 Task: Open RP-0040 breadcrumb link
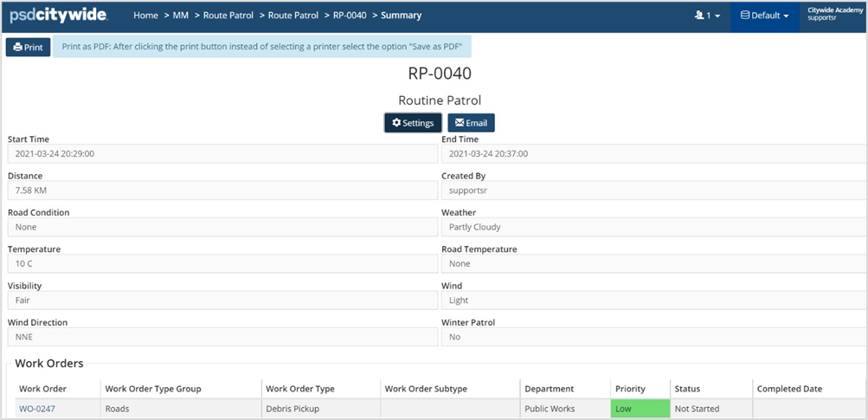pos(350,16)
